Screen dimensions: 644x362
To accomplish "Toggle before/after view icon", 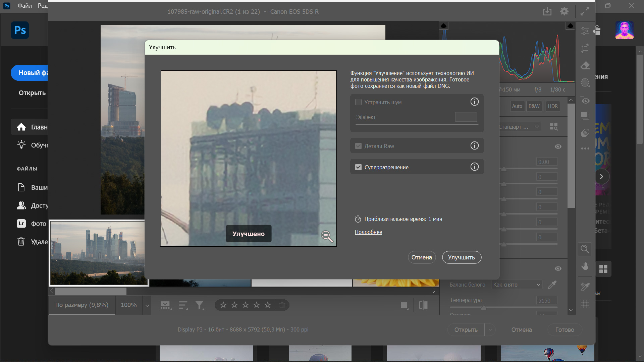I will click(423, 305).
